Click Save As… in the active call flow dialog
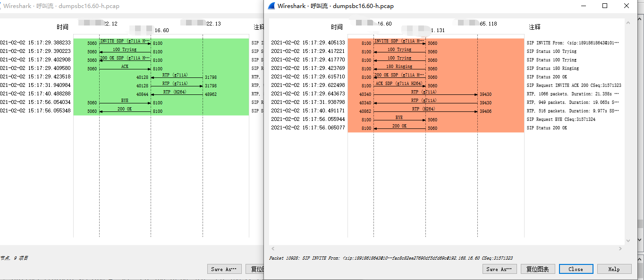The image size is (644, 280). pos(499,269)
